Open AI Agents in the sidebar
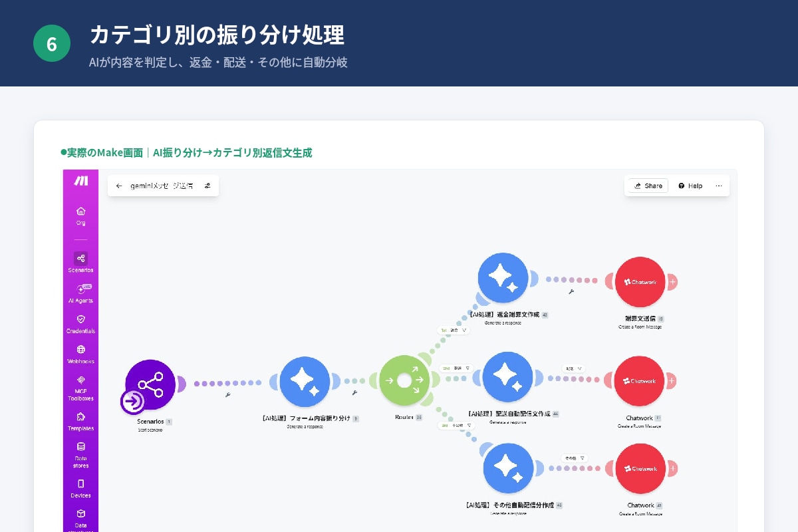Image resolution: width=798 pixels, height=532 pixels. coord(80,293)
